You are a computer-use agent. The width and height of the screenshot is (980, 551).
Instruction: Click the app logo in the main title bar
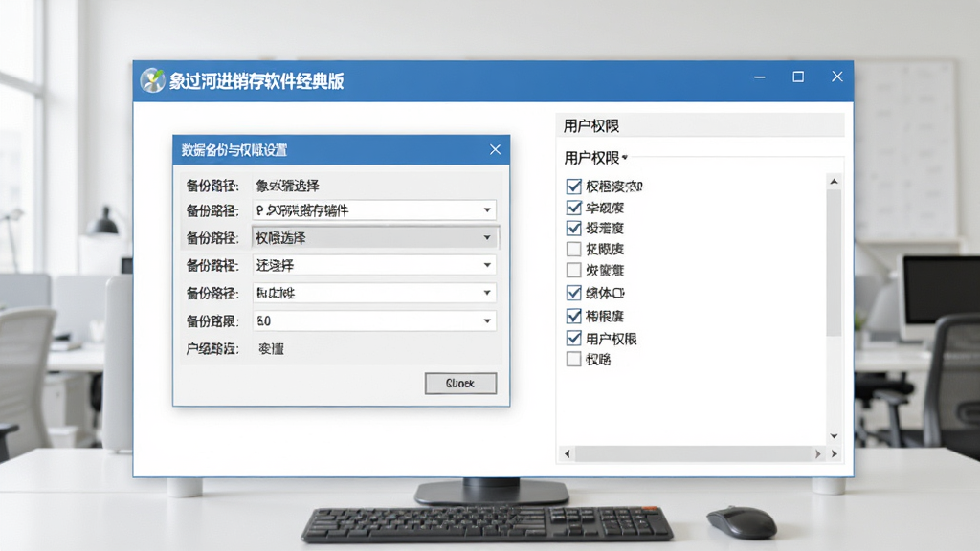152,80
